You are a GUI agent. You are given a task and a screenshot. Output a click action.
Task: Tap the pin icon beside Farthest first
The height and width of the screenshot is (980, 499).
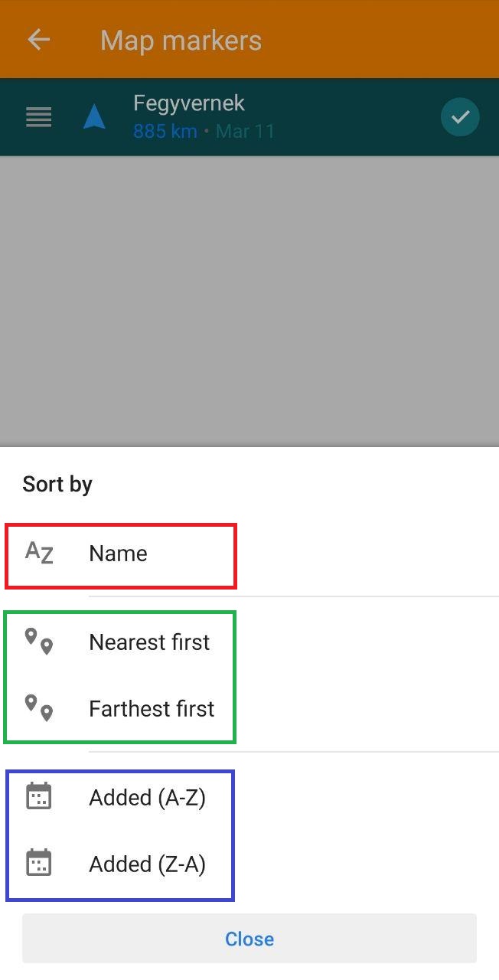39,708
